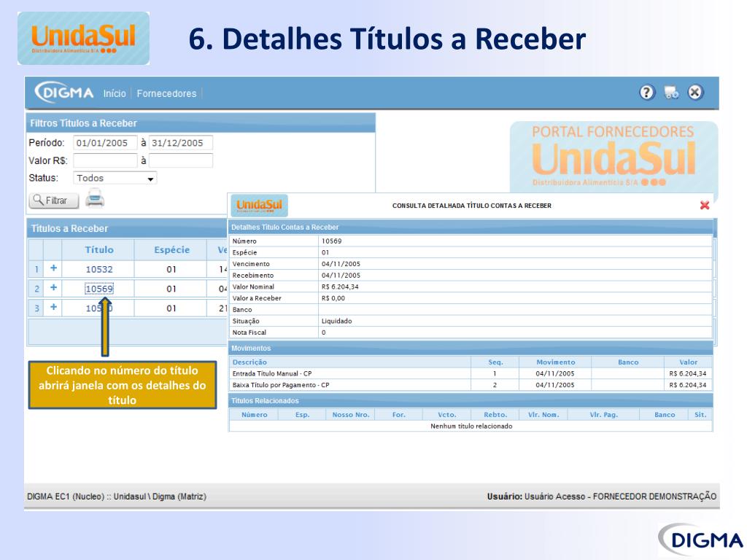The width and height of the screenshot is (747, 560).
Task: Click Espécie cell 01 in row 10532
Action: (171, 269)
